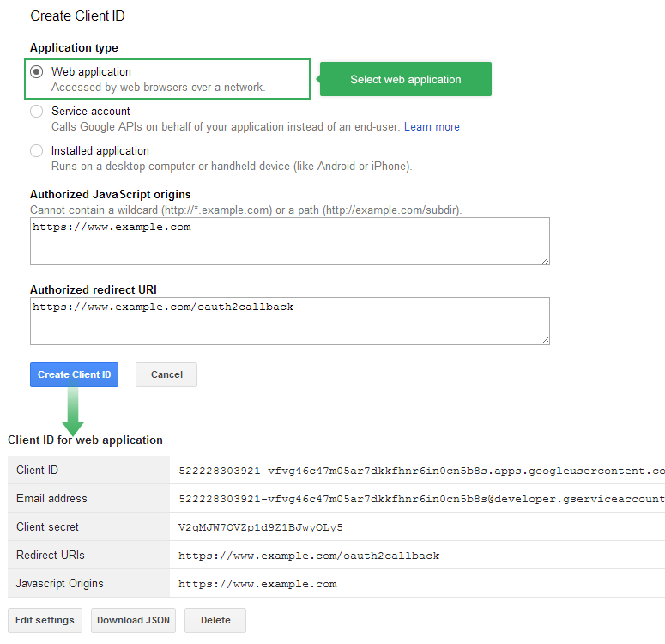Cancel the client ID creation
Screen dimensions: 665x644
(166, 374)
